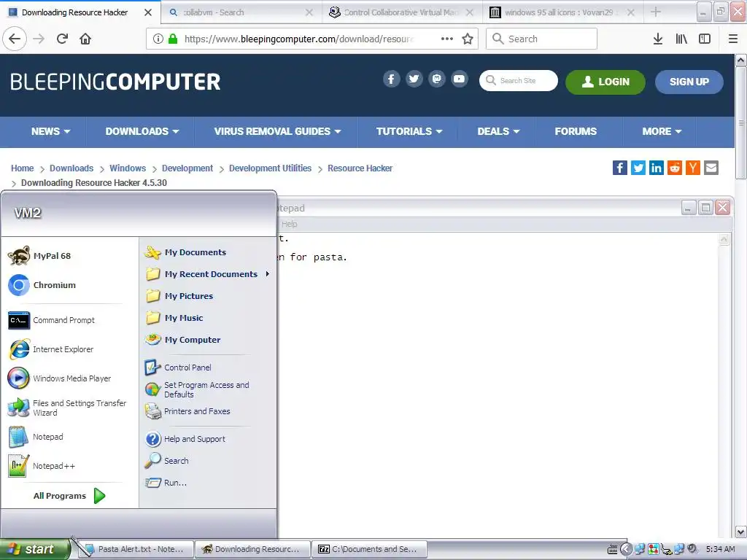Viewport: 747px width, 560px height.
Task: Follow the Development Utilities breadcrumb link
Action: [270, 168]
